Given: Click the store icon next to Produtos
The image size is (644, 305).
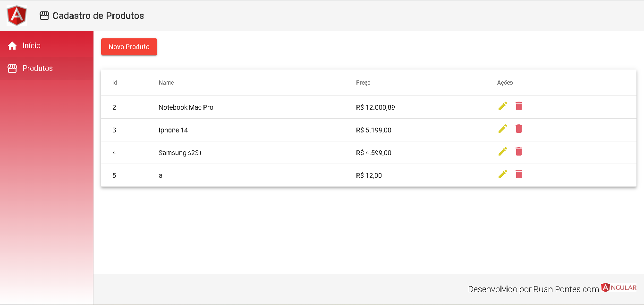Looking at the screenshot, I should (12, 69).
